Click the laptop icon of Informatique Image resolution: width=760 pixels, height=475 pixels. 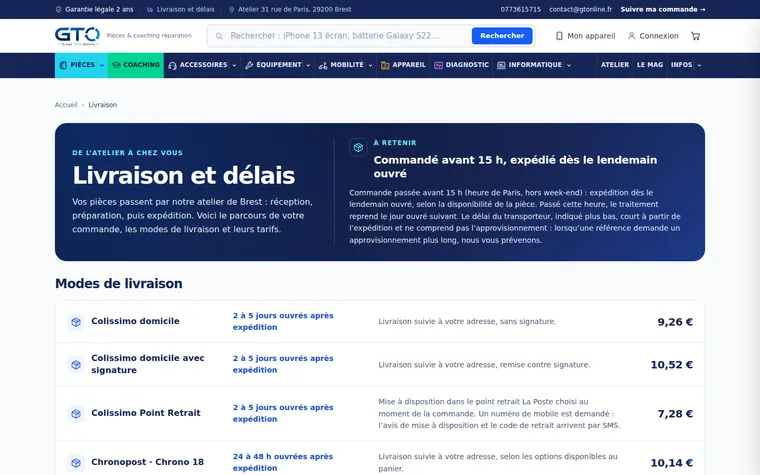[501, 65]
